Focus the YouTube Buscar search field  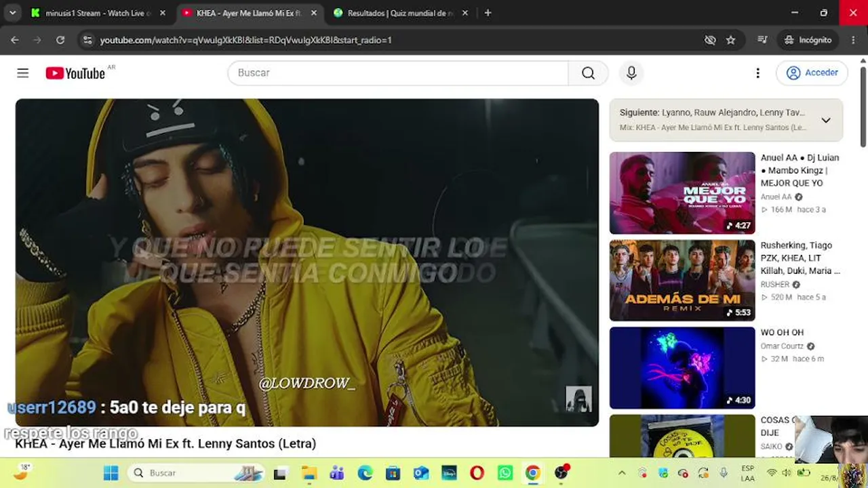(398, 73)
